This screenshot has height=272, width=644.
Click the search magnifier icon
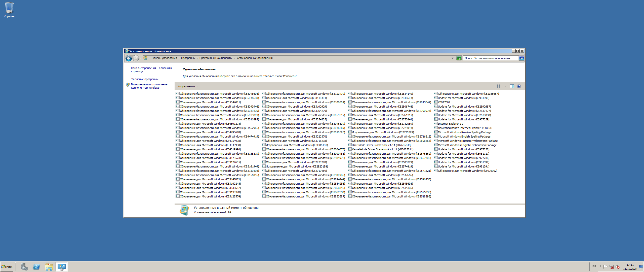pyautogui.click(x=521, y=58)
